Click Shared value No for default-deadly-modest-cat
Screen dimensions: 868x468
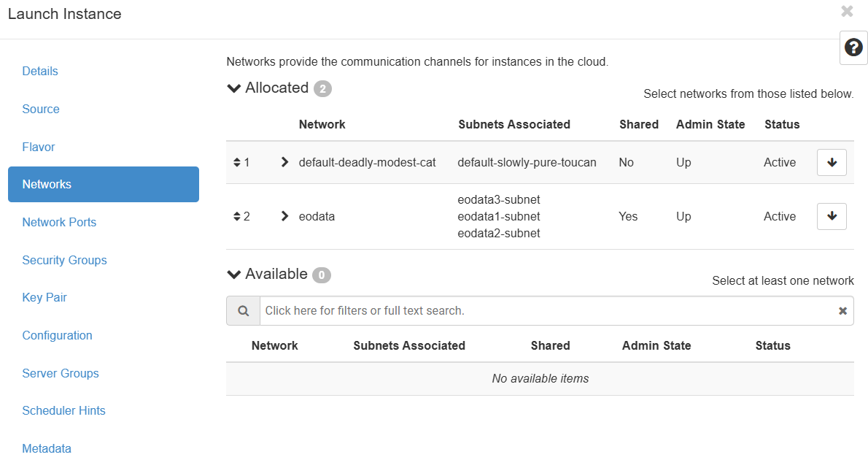pos(626,162)
